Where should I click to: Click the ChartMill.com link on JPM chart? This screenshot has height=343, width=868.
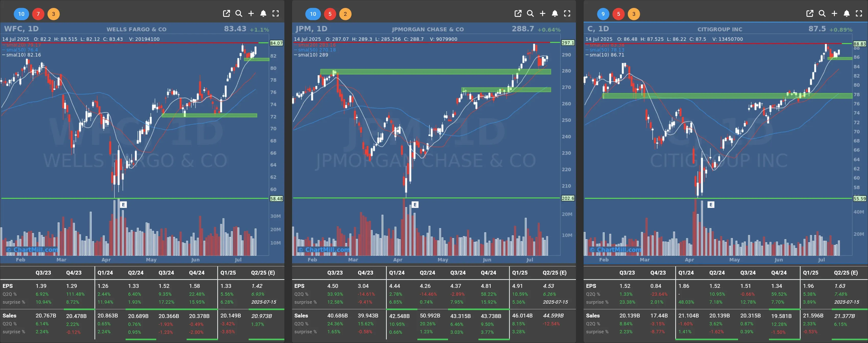(x=324, y=250)
